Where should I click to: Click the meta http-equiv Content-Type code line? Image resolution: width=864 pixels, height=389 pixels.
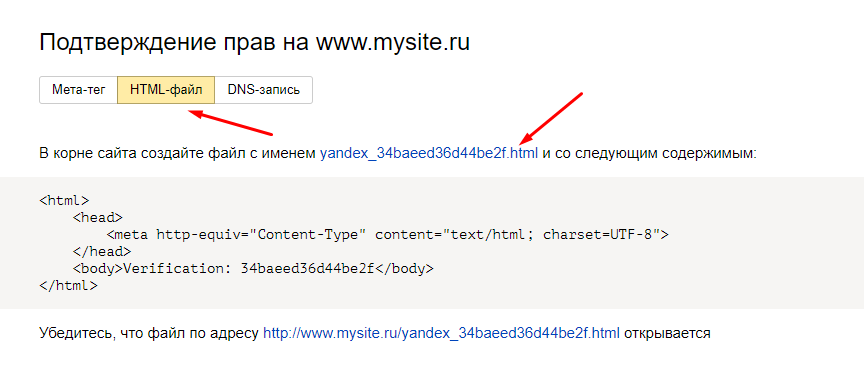click(x=387, y=235)
